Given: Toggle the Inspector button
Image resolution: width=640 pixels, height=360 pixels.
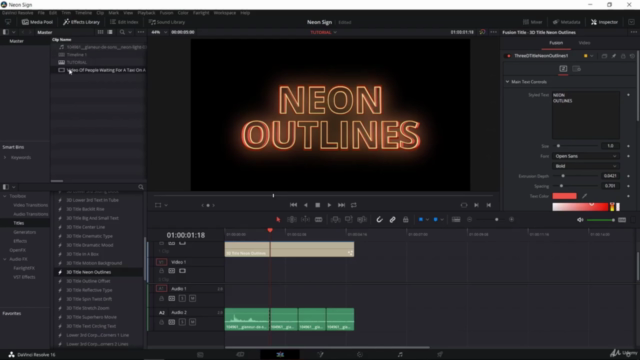Looking at the screenshot, I should point(604,22).
